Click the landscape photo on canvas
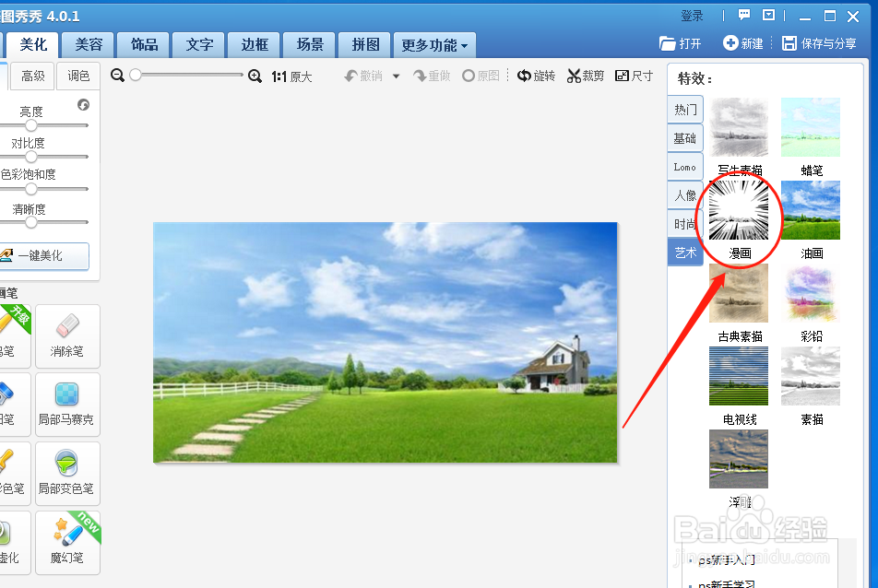 pyautogui.click(x=386, y=343)
